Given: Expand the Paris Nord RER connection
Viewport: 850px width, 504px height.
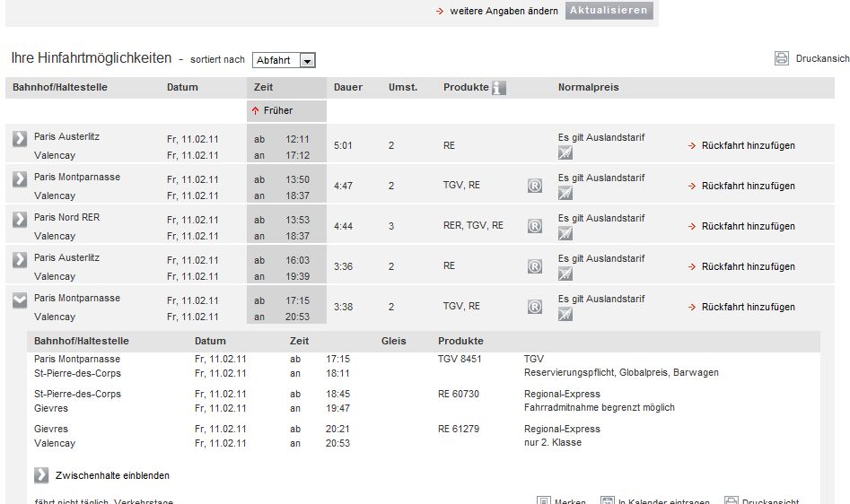Looking at the screenshot, I should point(20,219).
